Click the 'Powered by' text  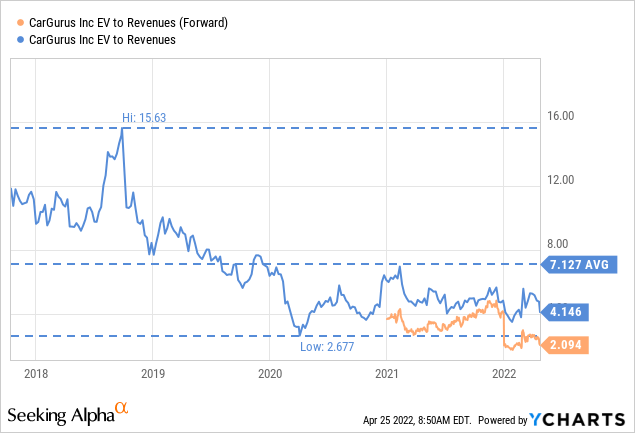coord(503,420)
